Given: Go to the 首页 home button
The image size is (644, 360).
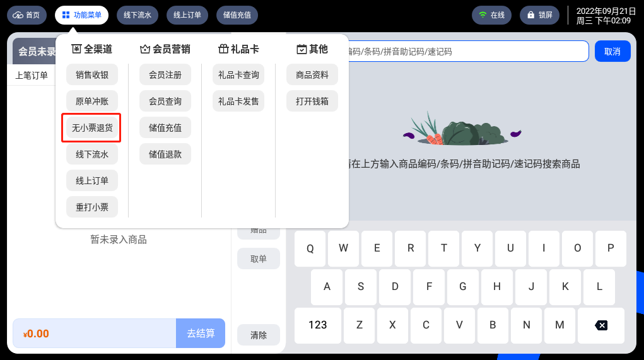Looking at the screenshot, I should click(26, 15).
